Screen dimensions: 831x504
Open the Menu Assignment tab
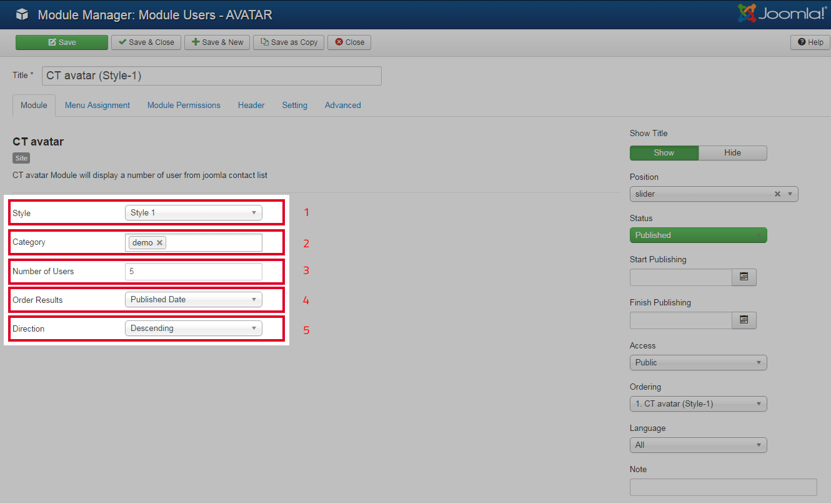click(x=97, y=106)
